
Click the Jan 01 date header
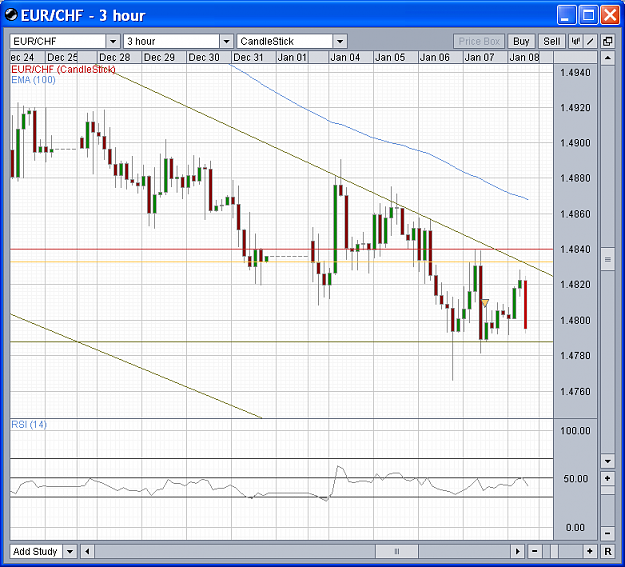tap(292, 57)
